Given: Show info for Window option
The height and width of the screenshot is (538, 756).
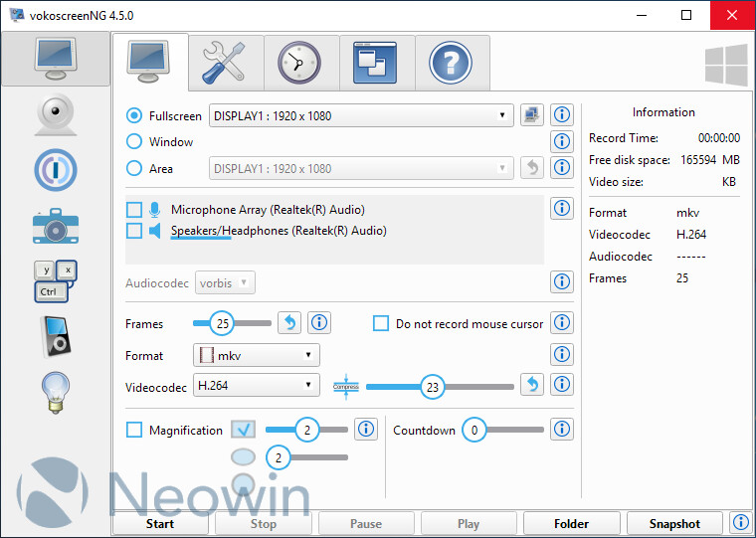Looking at the screenshot, I should click(562, 141).
